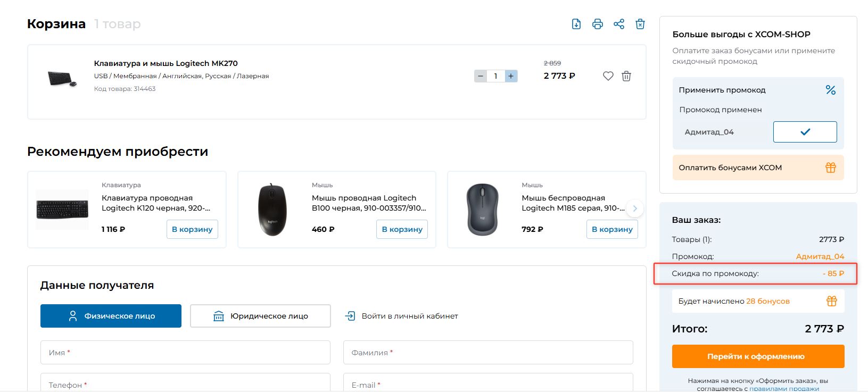Screen dimensions: 868x392
Task: Open Logitech B100 mouse thumbnail
Action: coord(272,210)
